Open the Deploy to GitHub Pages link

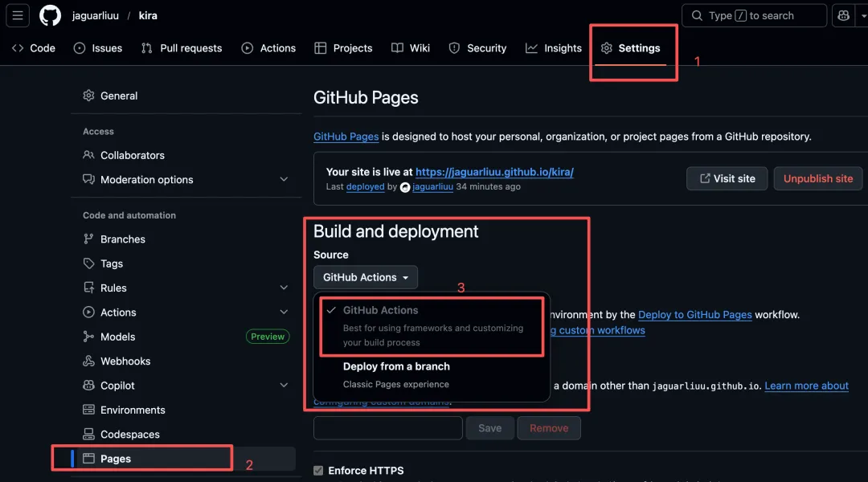pos(694,314)
